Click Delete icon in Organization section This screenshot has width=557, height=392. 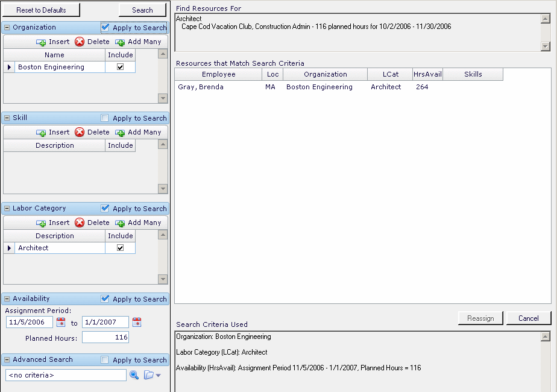[80, 42]
